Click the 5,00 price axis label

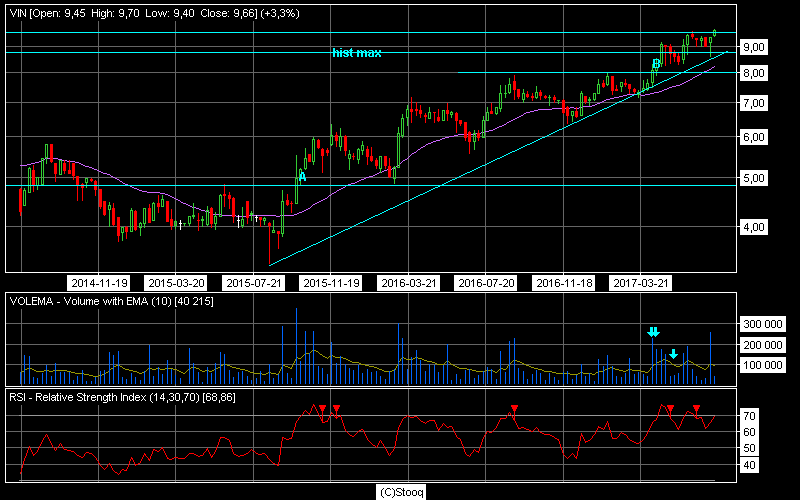(754, 179)
